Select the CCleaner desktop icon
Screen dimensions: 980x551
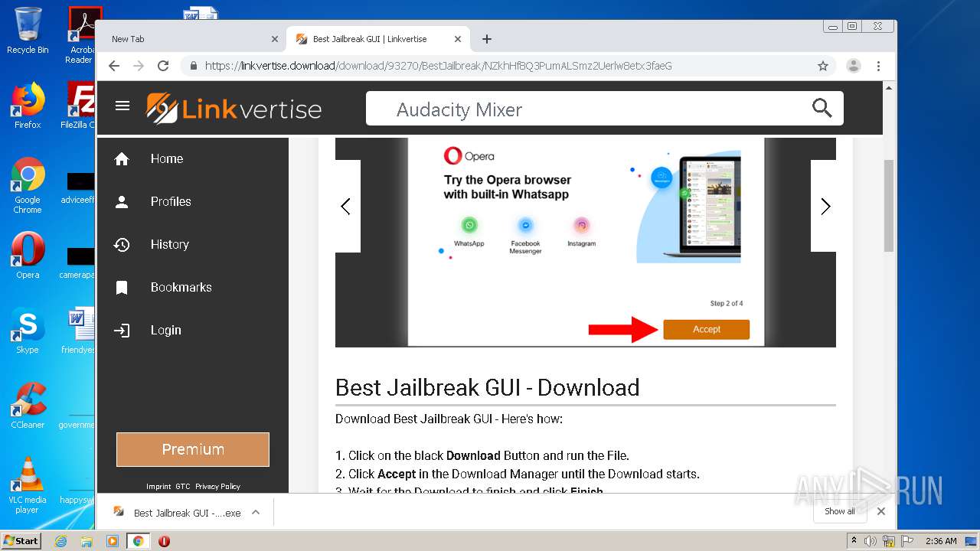tap(28, 405)
